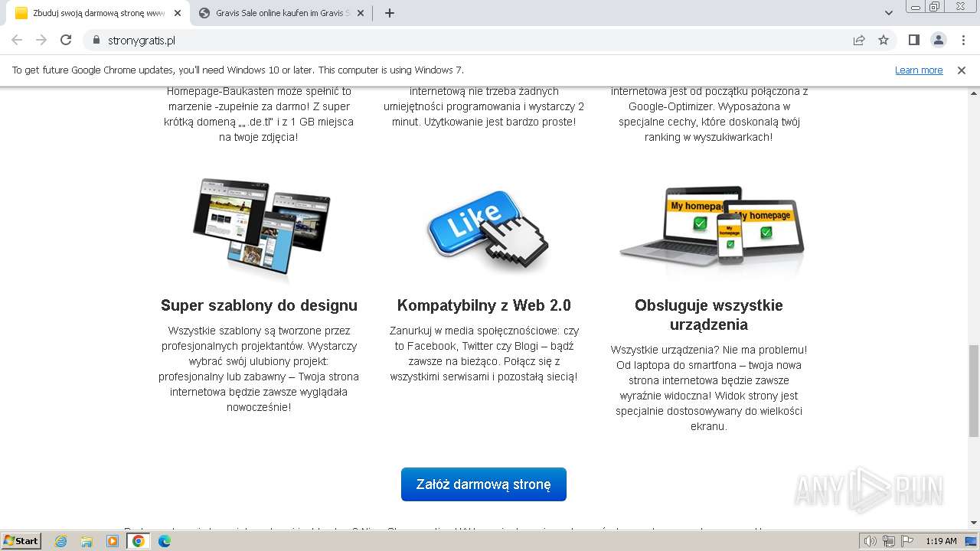Viewport: 980px width, 551px height.
Task: Click the address bar URL stronygratis.pl
Action: pos(142,40)
